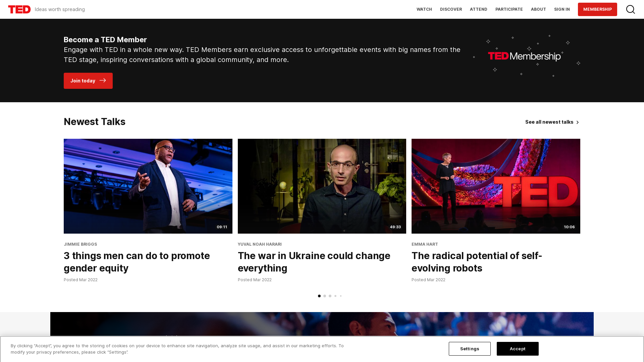This screenshot has width=644, height=362.
Task: Select the third carousel dot indicator
Action: pyautogui.click(x=330, y=296)
